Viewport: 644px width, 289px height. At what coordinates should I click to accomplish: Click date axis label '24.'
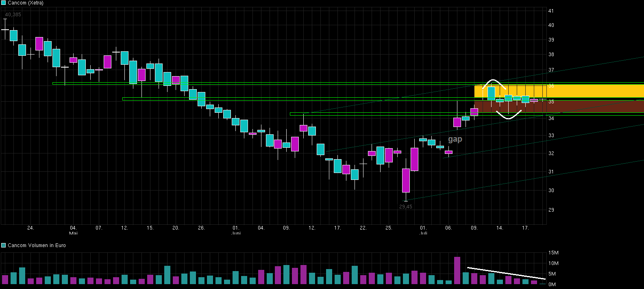click(30, 228)
